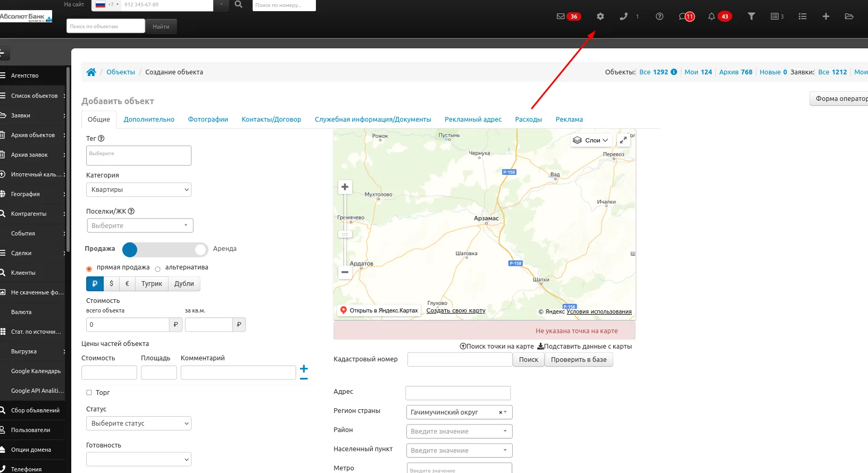Open Готовность dropdown
Image resolution: width=868 pixels, height=473 pixels.
pos(139,459)
